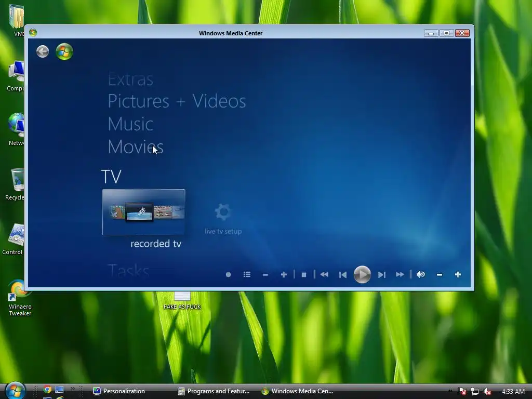Click channel up plus button
Screen dimensions: 532x399
coord(284,274)
